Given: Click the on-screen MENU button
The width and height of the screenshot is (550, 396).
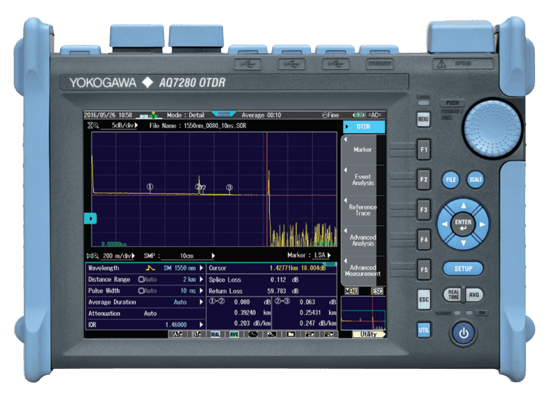Looking at the screenshot, I should point(351,291).
